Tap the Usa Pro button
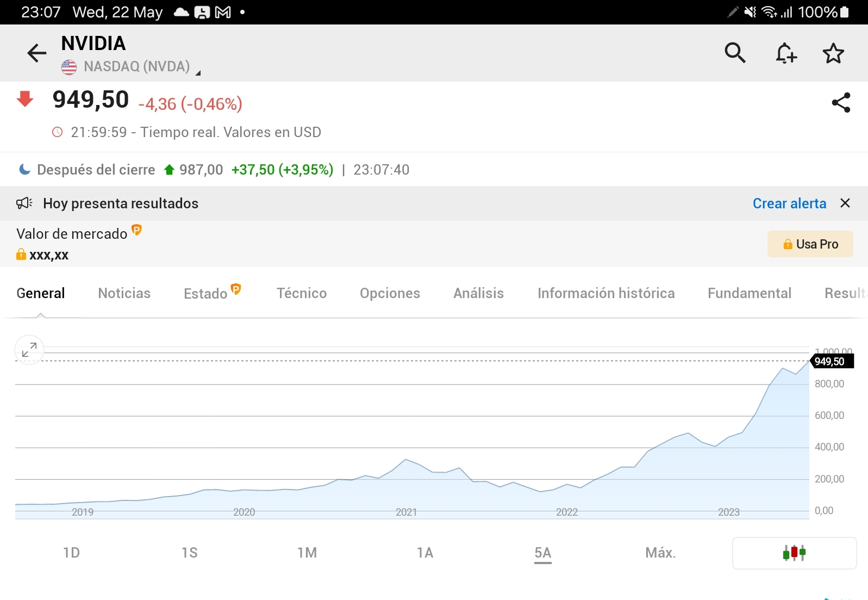This screenshot has height=600, width=868. click(x=810, y=244)
